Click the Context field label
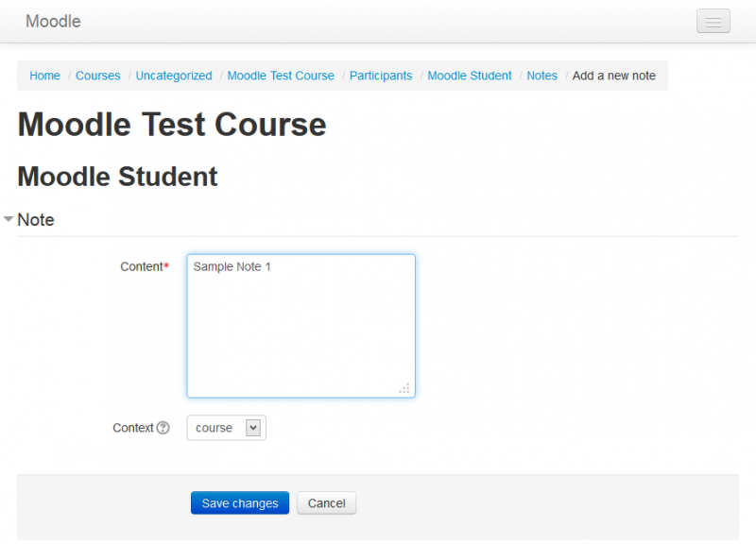This screenshot has height=544, width=756. [x=132, y=428]
